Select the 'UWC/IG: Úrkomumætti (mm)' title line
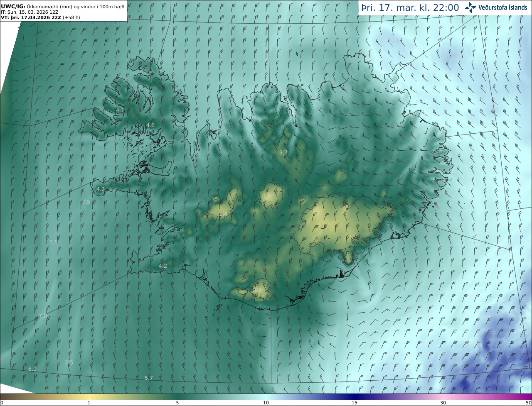 coord(62,6)
